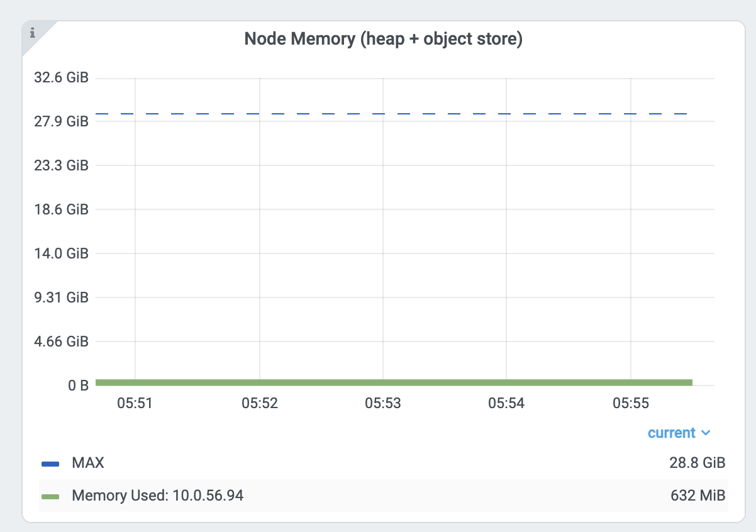Click the 28.8 GiB value

click(696, 463)
